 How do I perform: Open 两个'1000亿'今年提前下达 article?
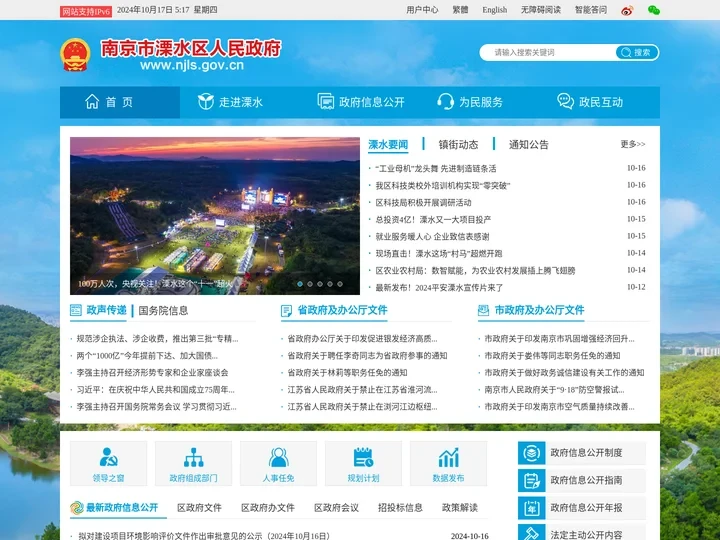coord(147,356)
